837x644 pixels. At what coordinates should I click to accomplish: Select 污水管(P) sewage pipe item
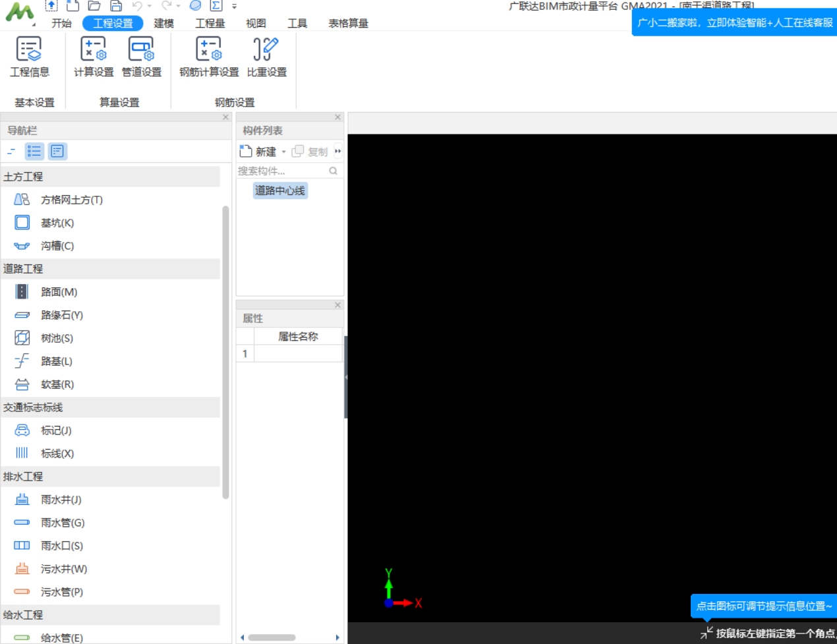pyautogui.click(x=48, y=592)
